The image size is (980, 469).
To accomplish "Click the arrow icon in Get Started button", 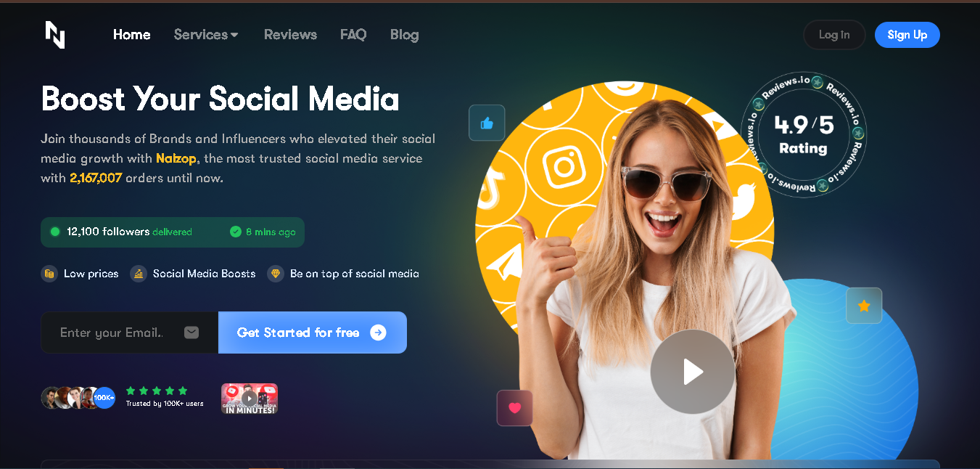I will [x=378, y=333].
